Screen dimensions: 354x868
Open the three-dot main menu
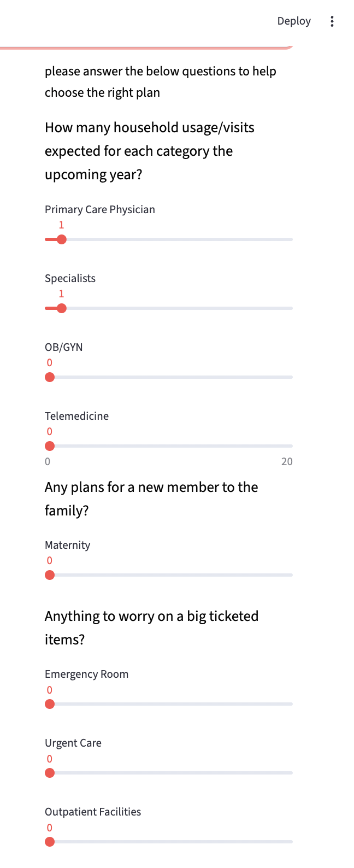pos(332,21)
